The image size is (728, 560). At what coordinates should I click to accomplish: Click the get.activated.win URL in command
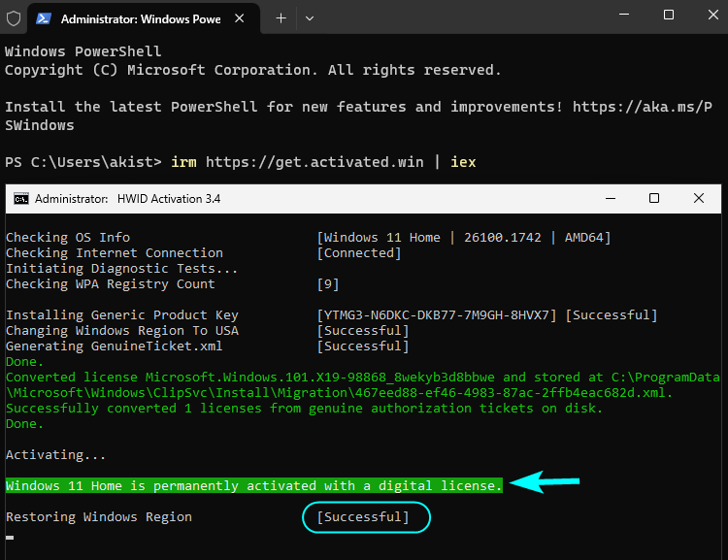click(x=314, y=162)
